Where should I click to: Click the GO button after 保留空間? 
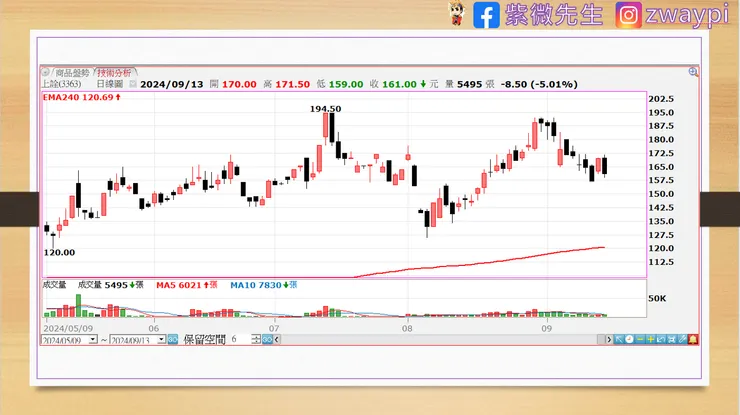click(267, 339)
